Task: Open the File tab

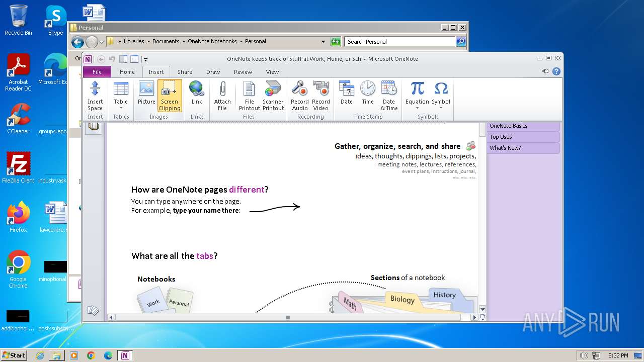Action: [97, 72]
